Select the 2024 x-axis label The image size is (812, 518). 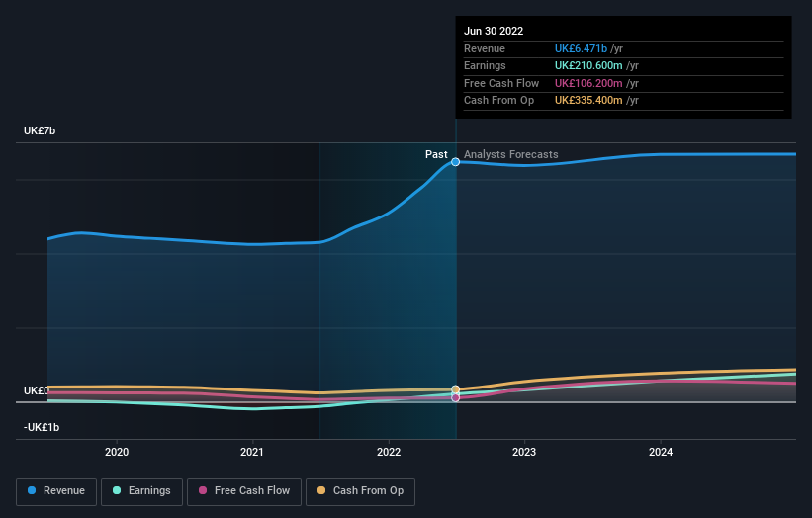coord(661,452)
